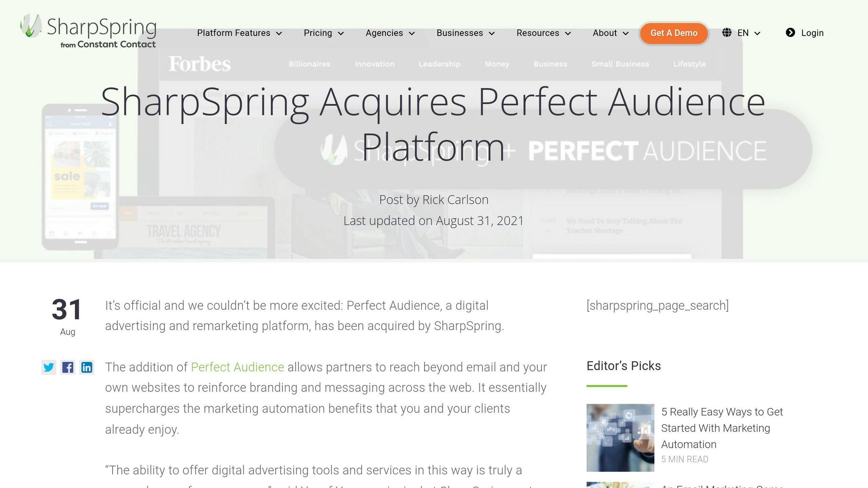The image size is (868, 488).
Task: Open the Pricing dropdown
Action: [x=324, y=33]
